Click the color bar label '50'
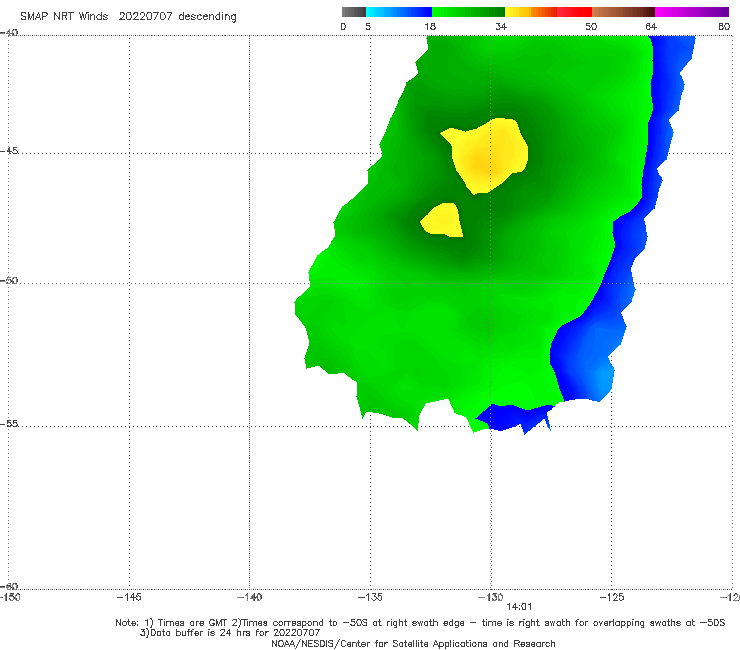Image resolution: width=740 pixels, height=650 pixels. pos(591,26)
